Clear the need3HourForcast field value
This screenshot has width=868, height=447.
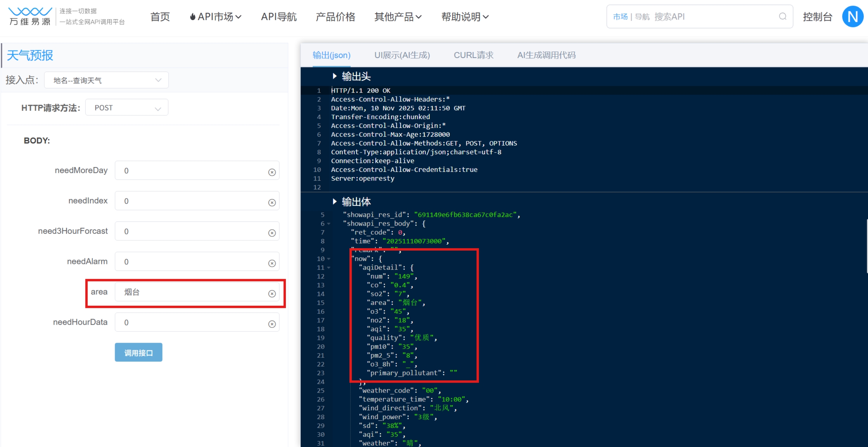point(272,233)
